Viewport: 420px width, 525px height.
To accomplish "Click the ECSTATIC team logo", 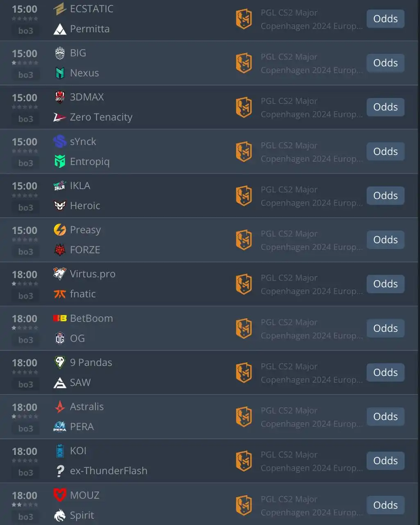I will [60, 9].
